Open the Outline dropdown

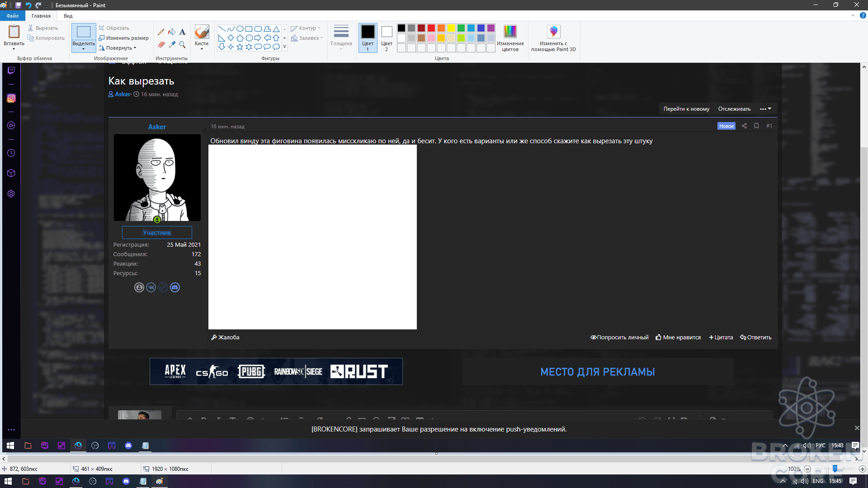pyautogui.click(x=306, y=28)
